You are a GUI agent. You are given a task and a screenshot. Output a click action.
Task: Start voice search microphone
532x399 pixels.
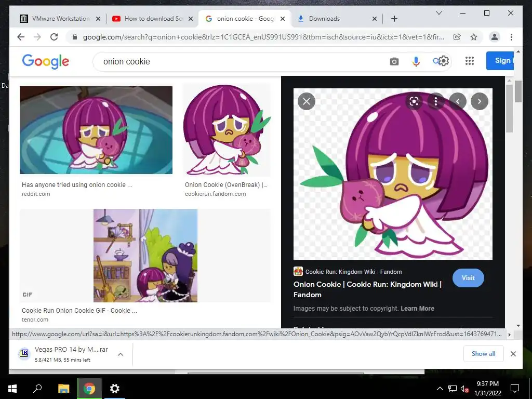click(416, 61)
